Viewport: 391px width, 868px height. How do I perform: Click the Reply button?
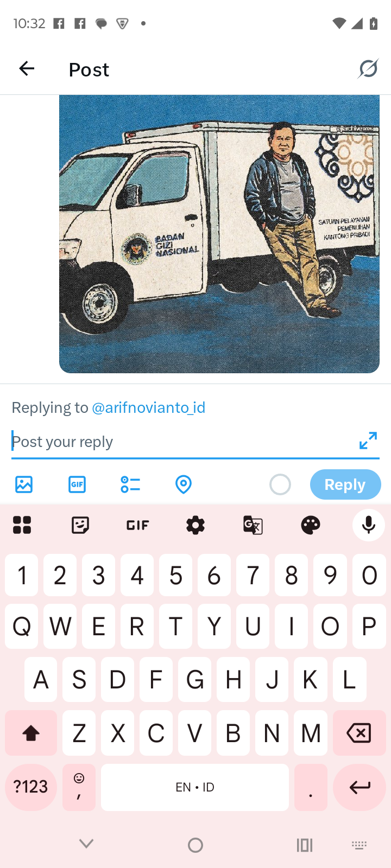pos(345,484)
